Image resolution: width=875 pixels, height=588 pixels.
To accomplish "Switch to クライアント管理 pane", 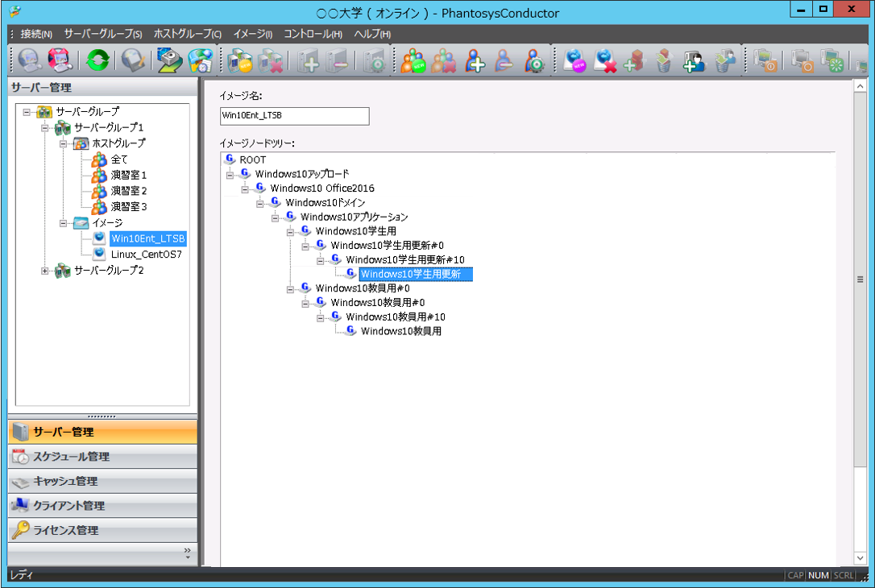I will tap(102, 505).
